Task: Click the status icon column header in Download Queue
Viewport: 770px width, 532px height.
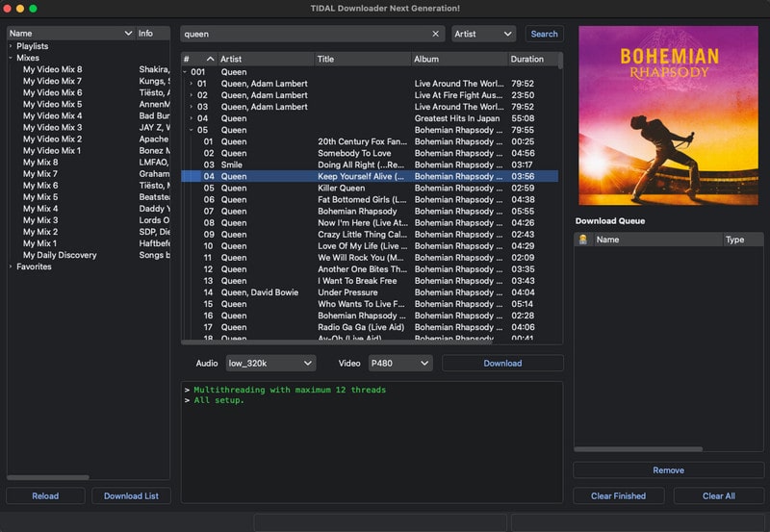Action: pos(582,240)
